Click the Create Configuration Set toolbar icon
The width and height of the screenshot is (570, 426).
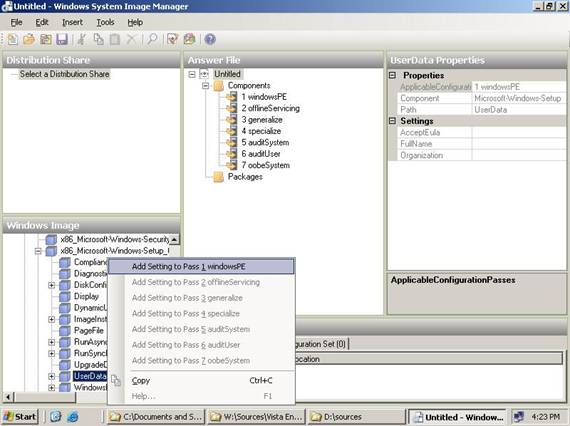tap(189, 39)
